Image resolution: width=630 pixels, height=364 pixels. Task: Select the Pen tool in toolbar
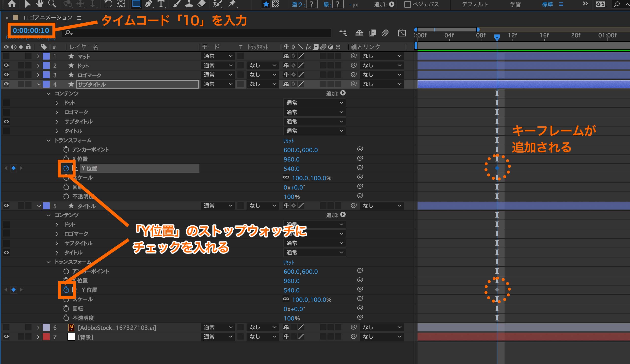[148, 4]
